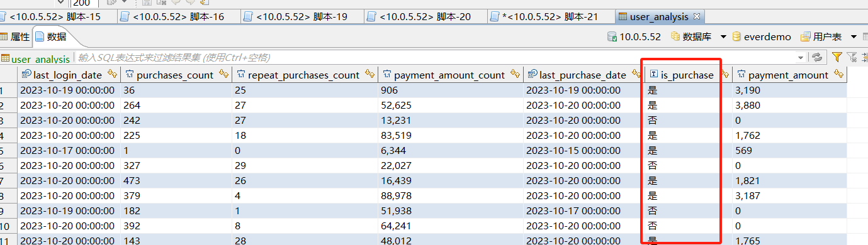Click payment_amount_count cell 83,519
868x245 pixels.
pyautogui.click(x=450, y=136)
